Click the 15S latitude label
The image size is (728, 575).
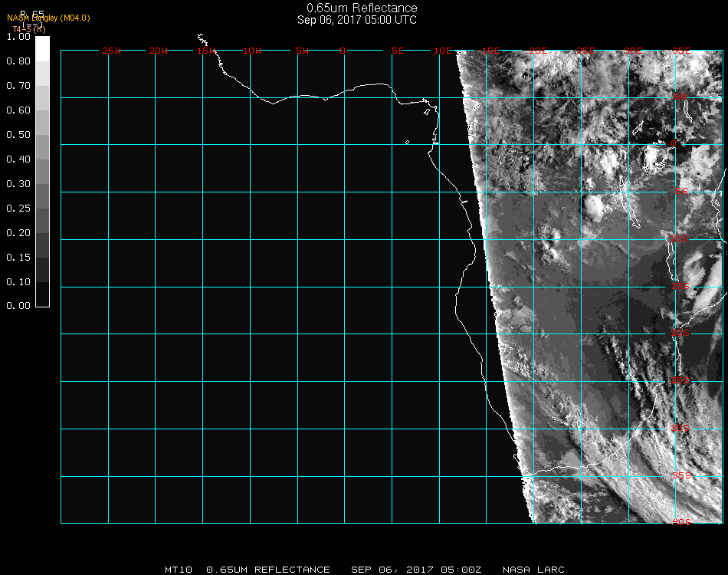point(680,286)
